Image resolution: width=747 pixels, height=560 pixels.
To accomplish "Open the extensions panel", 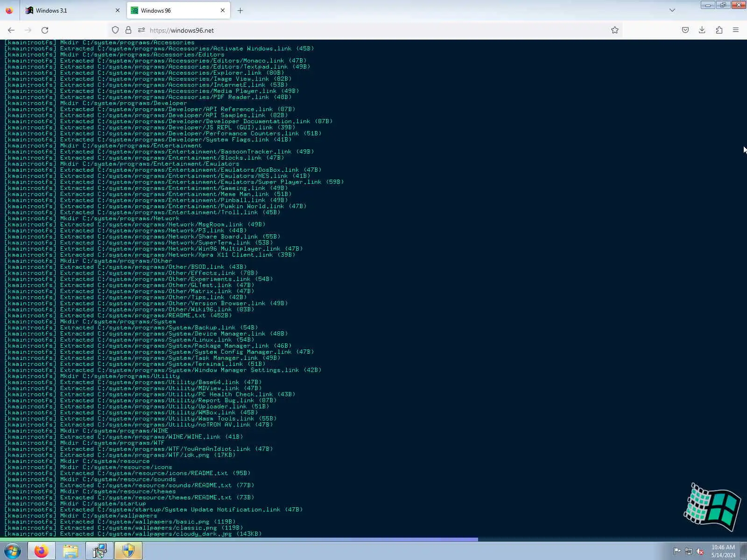I will click(x=719, y=30).
